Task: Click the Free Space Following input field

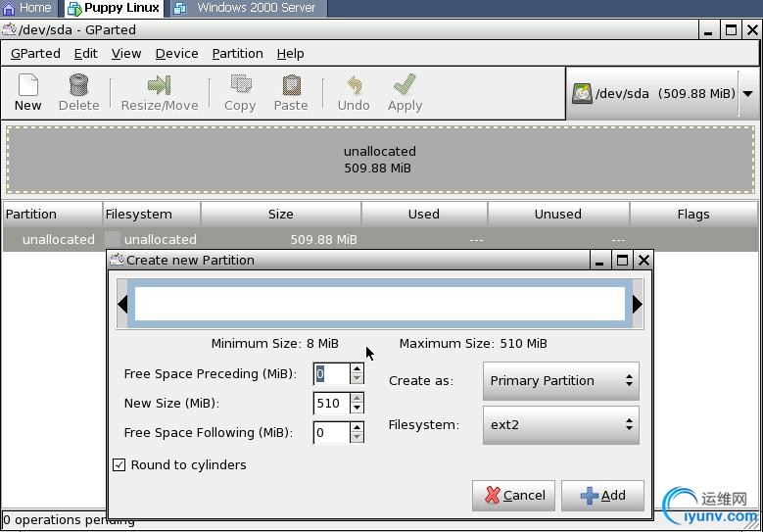Action: pos(331,433)
